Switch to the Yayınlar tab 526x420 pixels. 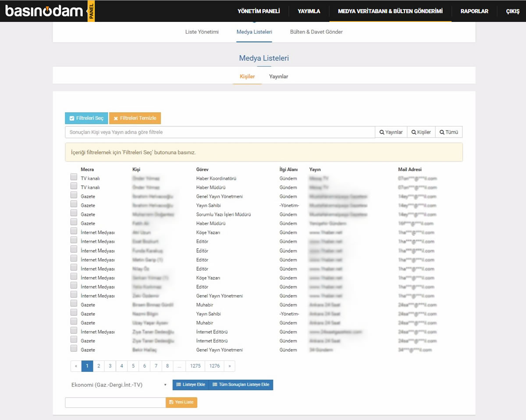pos(278,76)
